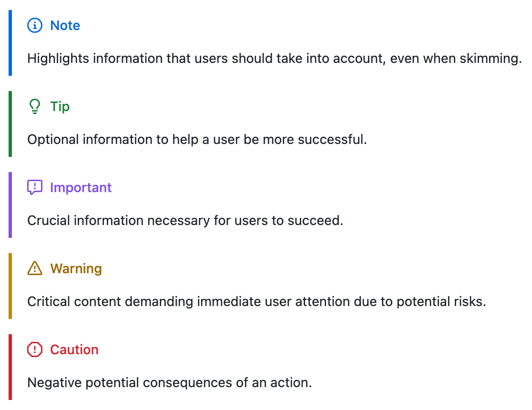The image size is (532, 410).
Task: Click the Warning triangle icon
Action: [35, 269]
